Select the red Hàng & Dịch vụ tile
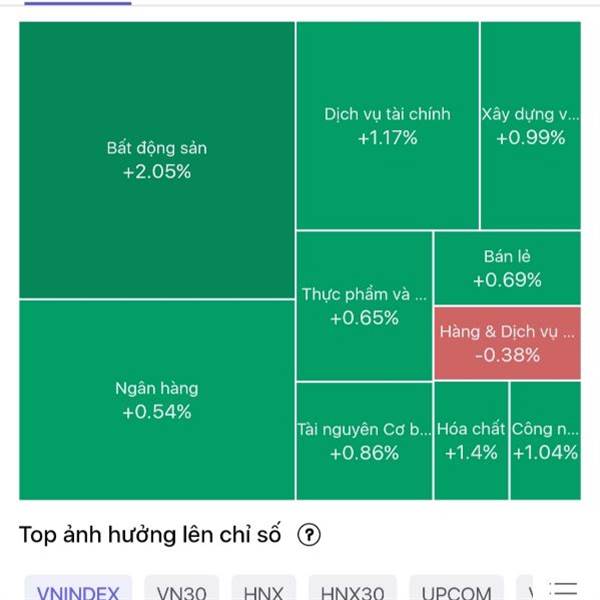The width and height of the screenshot is (600, 600). click(507, 343)
